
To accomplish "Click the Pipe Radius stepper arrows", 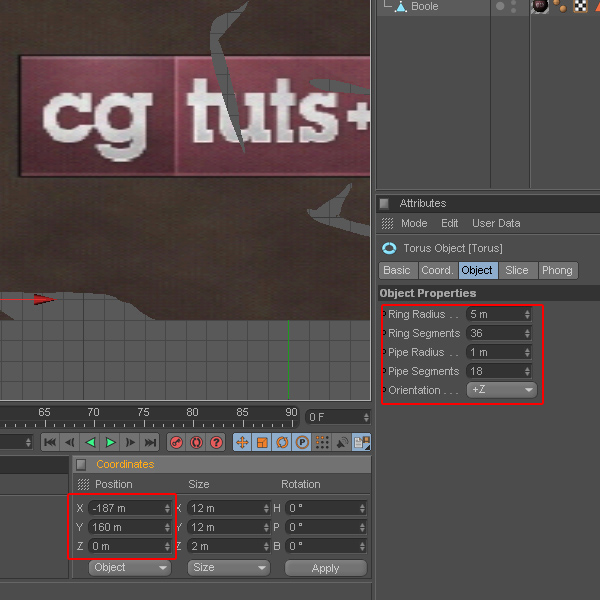I will coord(527,352).
